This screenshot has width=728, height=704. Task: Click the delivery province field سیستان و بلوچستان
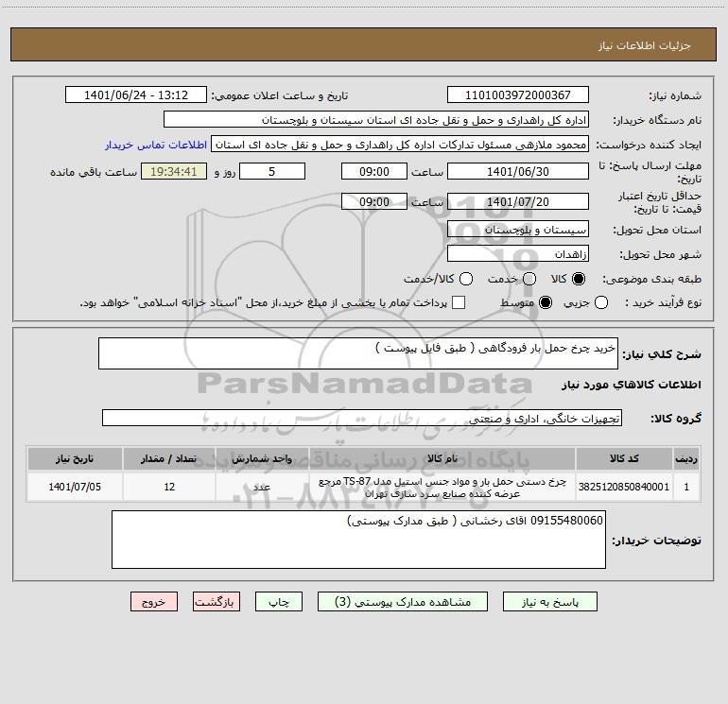point(518,230)
